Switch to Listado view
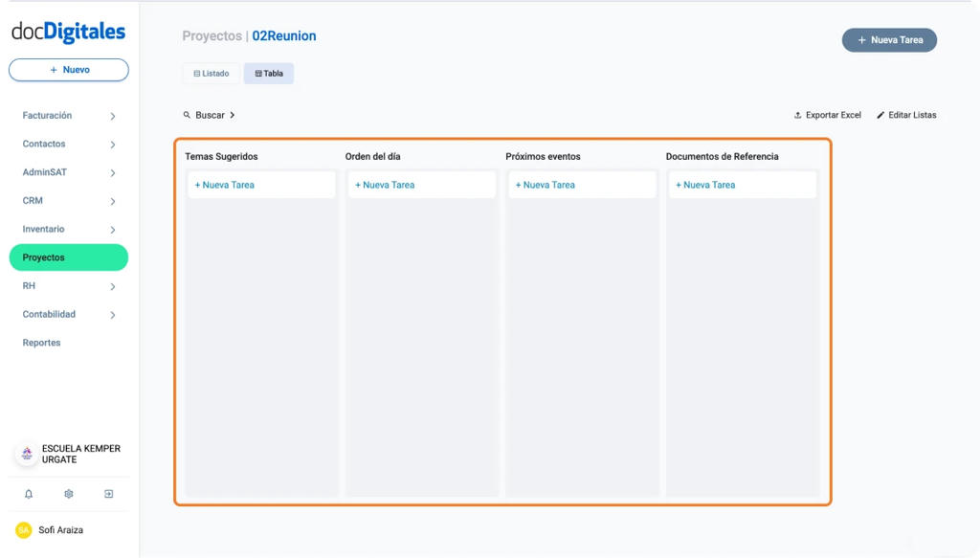Image resolution: width=980 pixels, height=558 pixels. (x=211, y=73)
